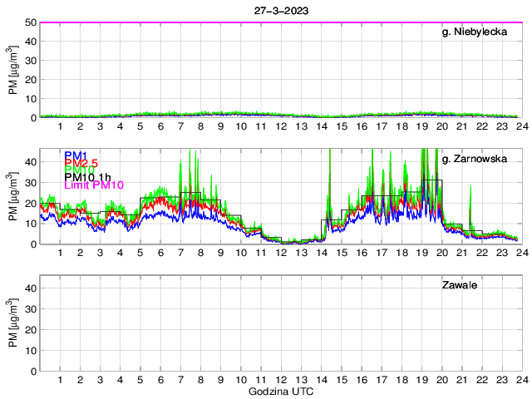Click the 50 y-axis tick of top chart

pyautogui.click(x=29, y=22)
